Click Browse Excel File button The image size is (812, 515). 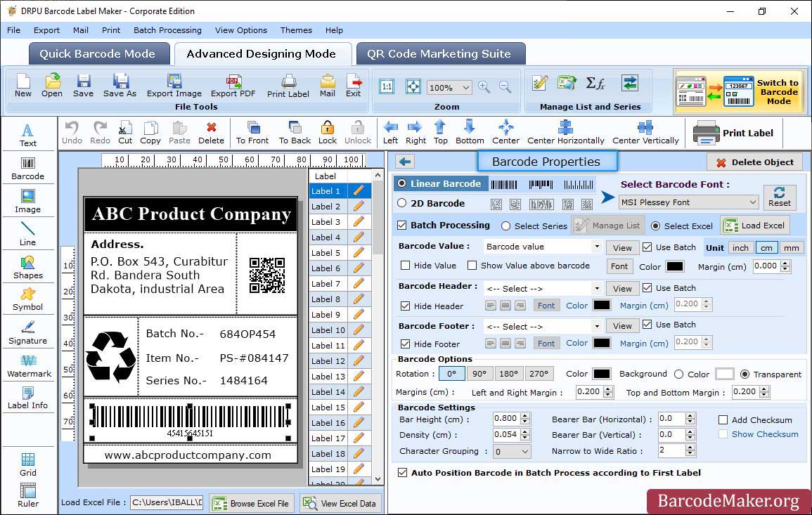click(x=252, y=503)
